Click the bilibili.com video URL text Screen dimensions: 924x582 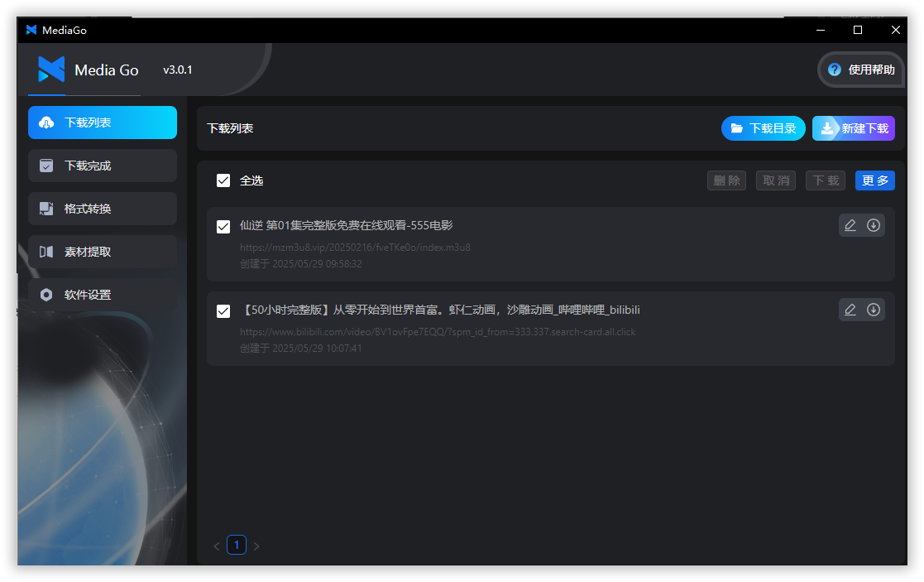(x=438, y=332)
